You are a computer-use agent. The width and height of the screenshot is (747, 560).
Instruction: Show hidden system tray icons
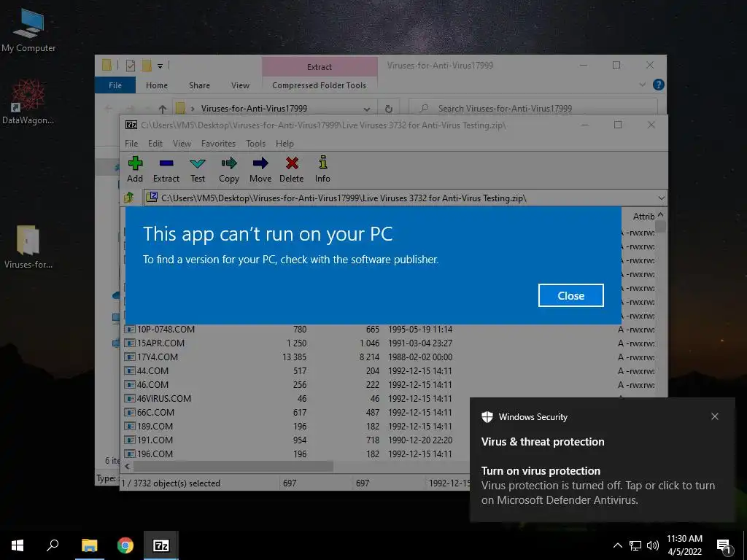click(617, 545)
